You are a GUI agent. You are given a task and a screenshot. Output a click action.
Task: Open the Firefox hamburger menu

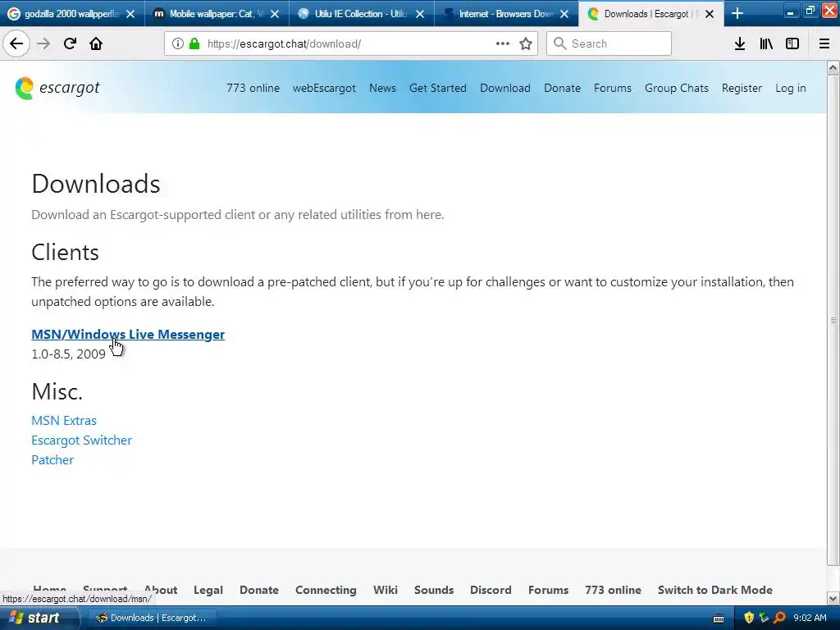pos(824,43)
